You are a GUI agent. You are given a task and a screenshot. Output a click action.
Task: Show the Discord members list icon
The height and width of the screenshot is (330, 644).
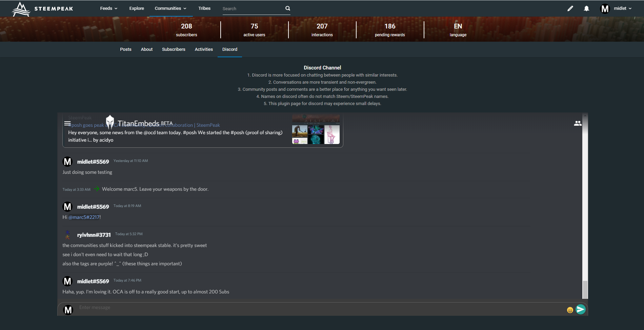click(578, 123)
